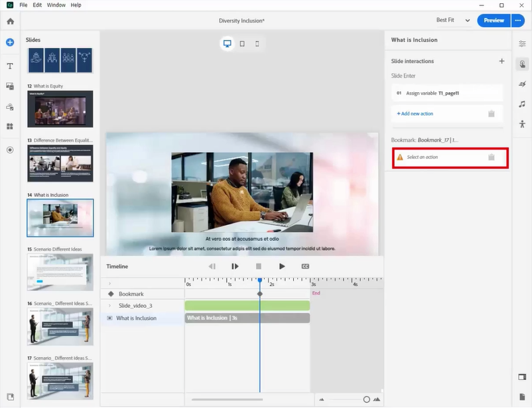Step backward in timeline playback
The height and width of the screenshot is (408, 532).
point(212,267)
